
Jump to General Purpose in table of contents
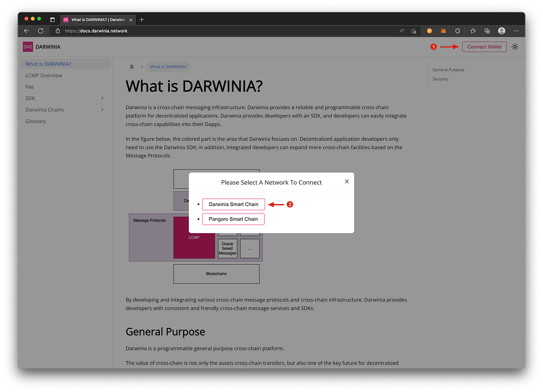click(448, 69)
